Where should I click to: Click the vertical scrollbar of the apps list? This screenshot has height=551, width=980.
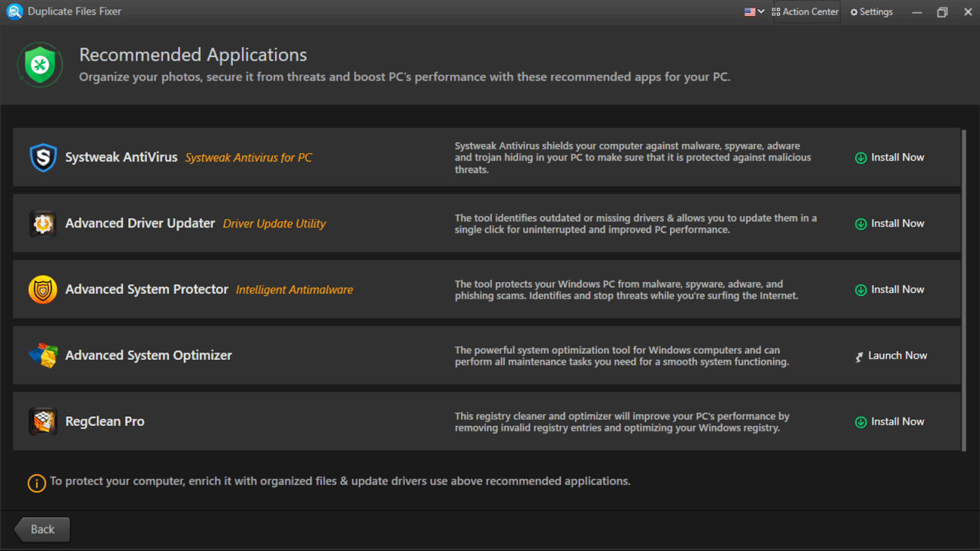coord(964,290)
